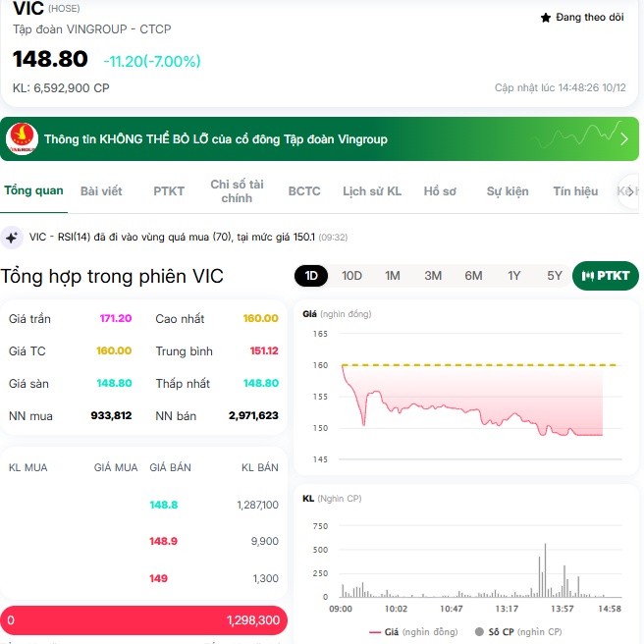The height and width of the screenshot is (644, 644).
Task: Switch to the 10D chart range
Action: point(351,276)
